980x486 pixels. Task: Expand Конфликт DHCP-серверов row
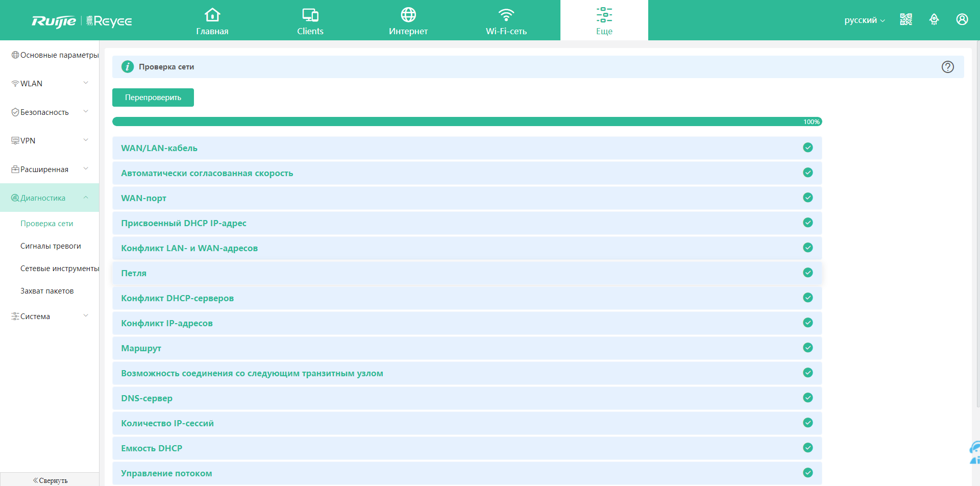[467, 298]
